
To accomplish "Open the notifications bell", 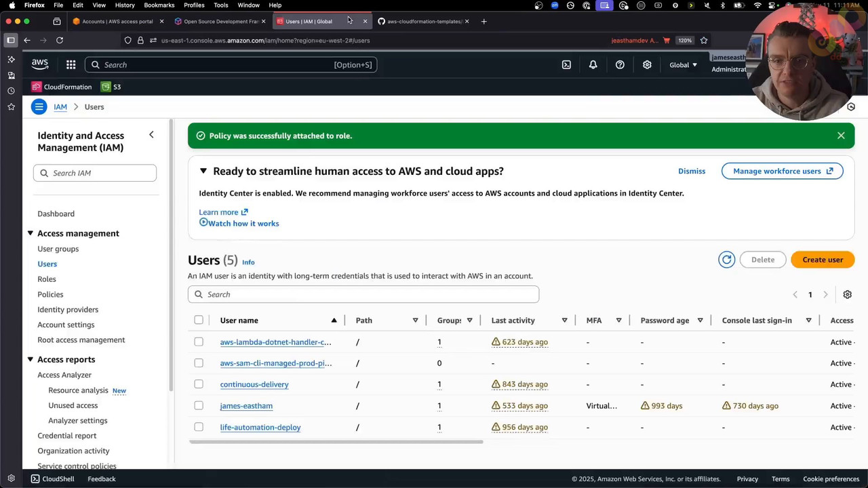I will coord(593,65).
